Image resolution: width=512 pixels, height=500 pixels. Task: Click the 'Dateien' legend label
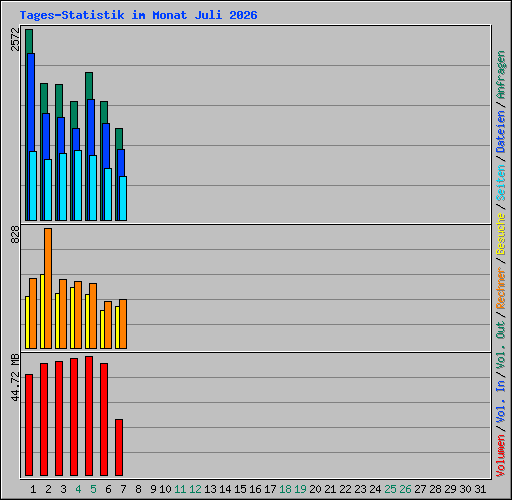[x=501, y=132]
